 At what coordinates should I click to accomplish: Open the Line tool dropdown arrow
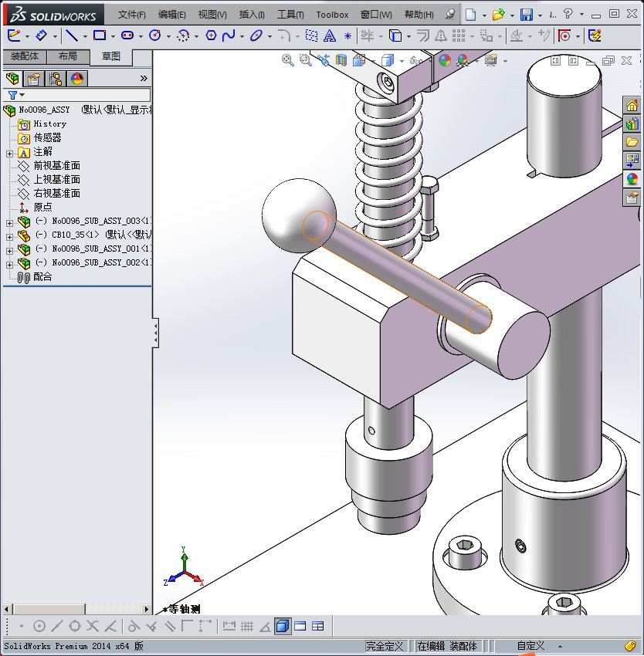click(85, 36)
